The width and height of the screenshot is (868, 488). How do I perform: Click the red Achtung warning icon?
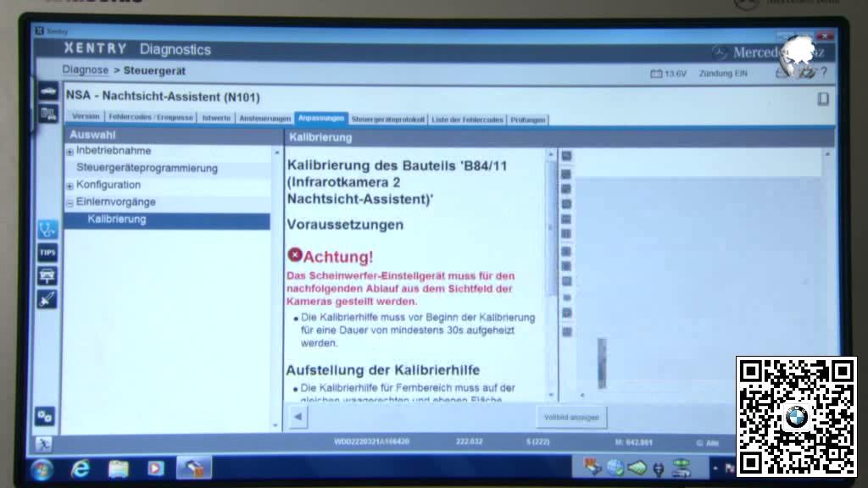point(294,254)
